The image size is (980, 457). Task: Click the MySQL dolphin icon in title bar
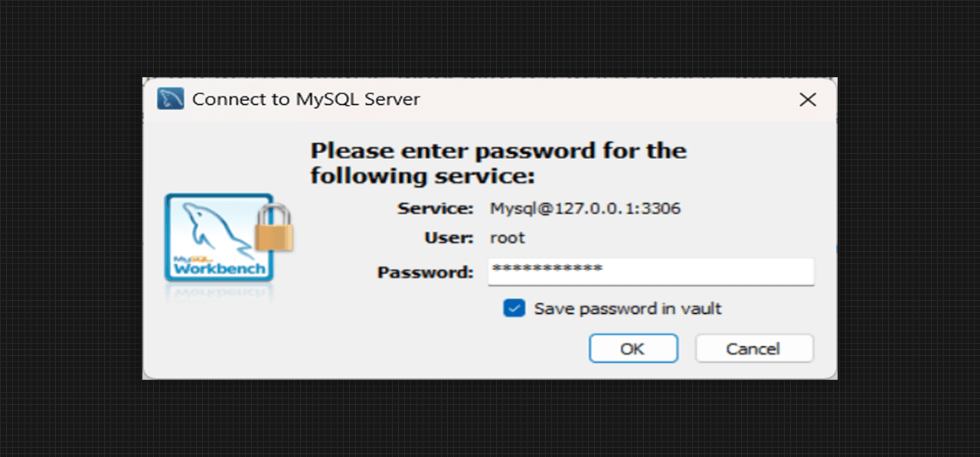pos(170,99)
